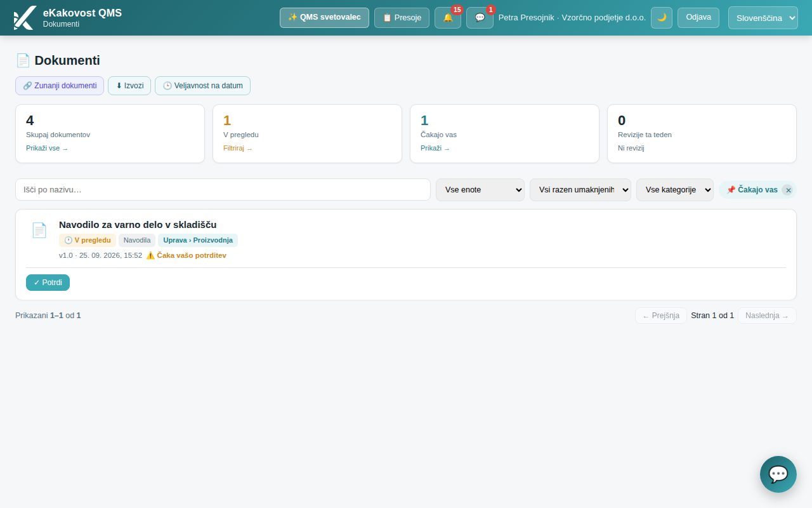Open the messages speech bubble
This screenshot has width=812, height=508.
[x=480, y=18]
